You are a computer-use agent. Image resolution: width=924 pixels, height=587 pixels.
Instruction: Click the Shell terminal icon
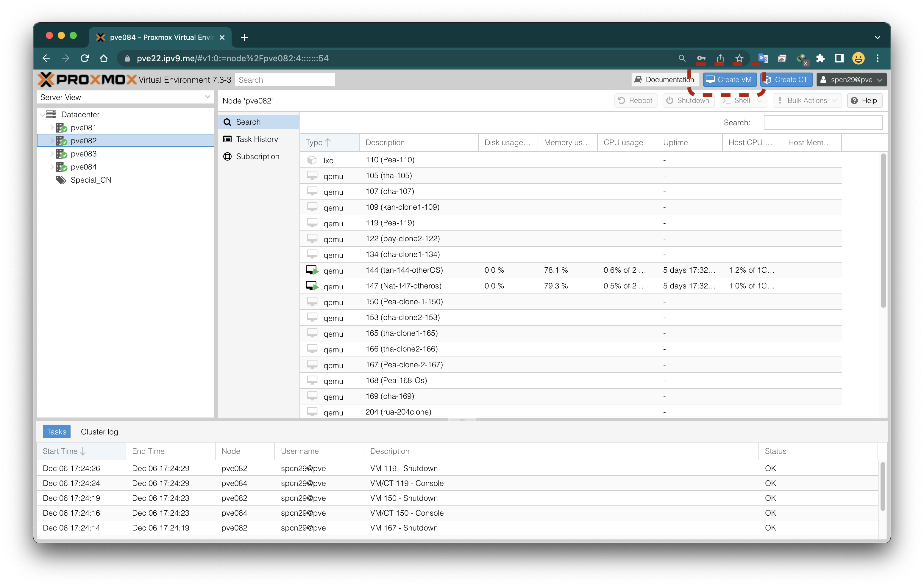(726, 101)
